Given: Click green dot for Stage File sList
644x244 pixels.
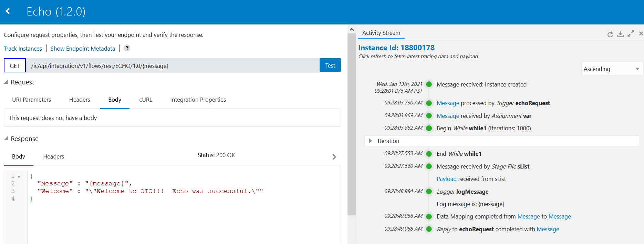Looking at the screenshot, I should (429, 166).
